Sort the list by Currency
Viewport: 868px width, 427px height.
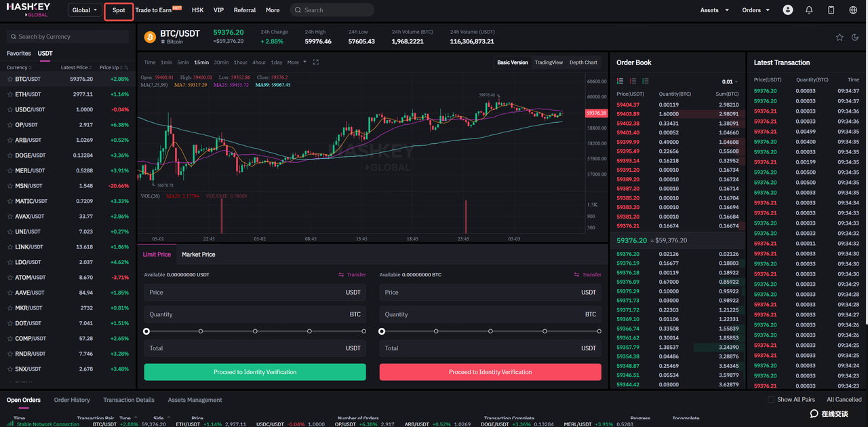click(19, 67)
